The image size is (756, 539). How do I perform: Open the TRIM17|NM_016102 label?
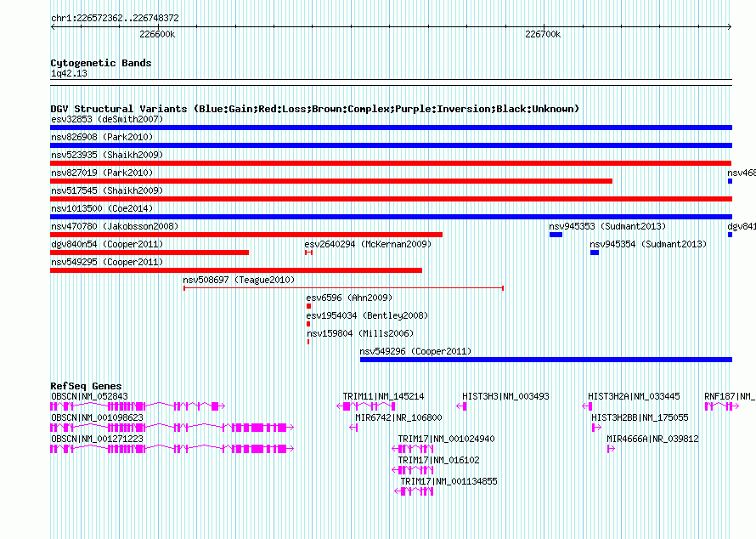pyautogui.click(x=439, y=460)
